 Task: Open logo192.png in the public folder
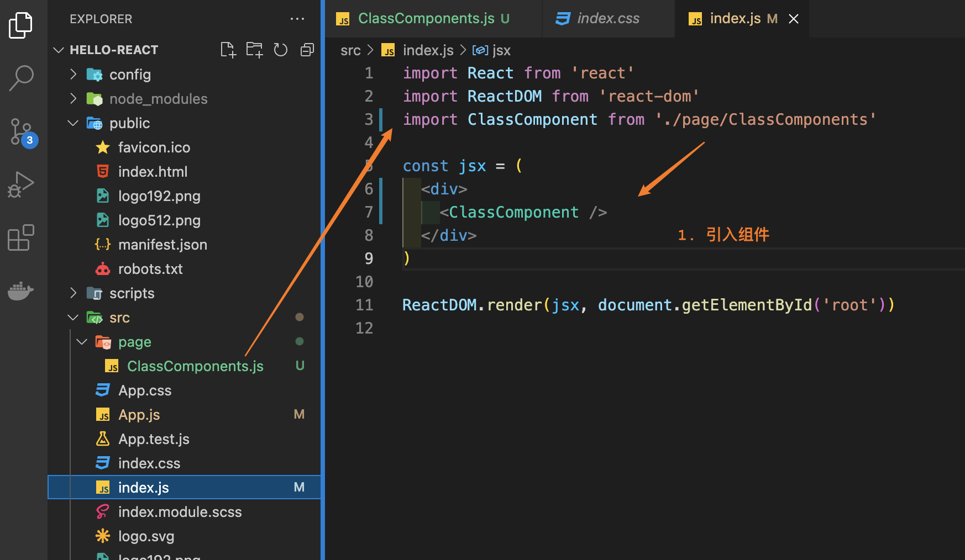159,196
